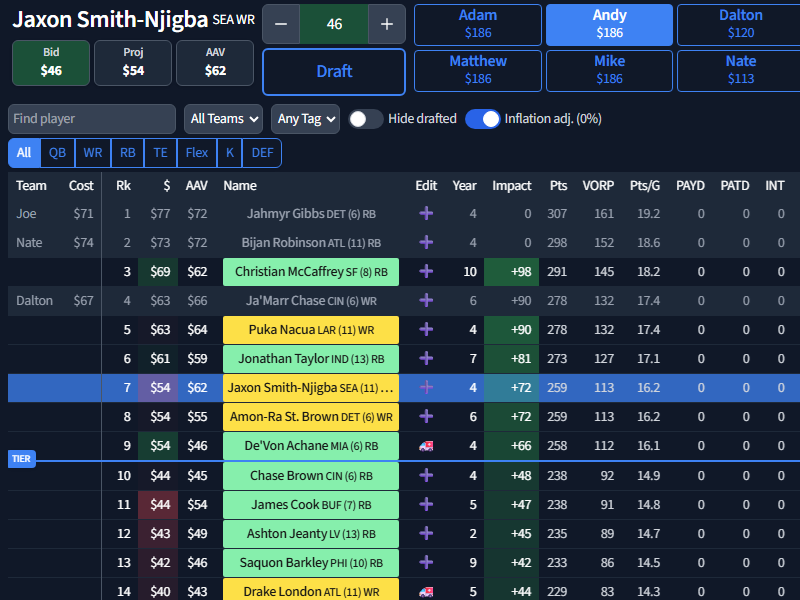Click the edit plus icon for Jaxon Smith-Njigba row
The height and width of the screenshot is (600, 800).
[426, 388]
